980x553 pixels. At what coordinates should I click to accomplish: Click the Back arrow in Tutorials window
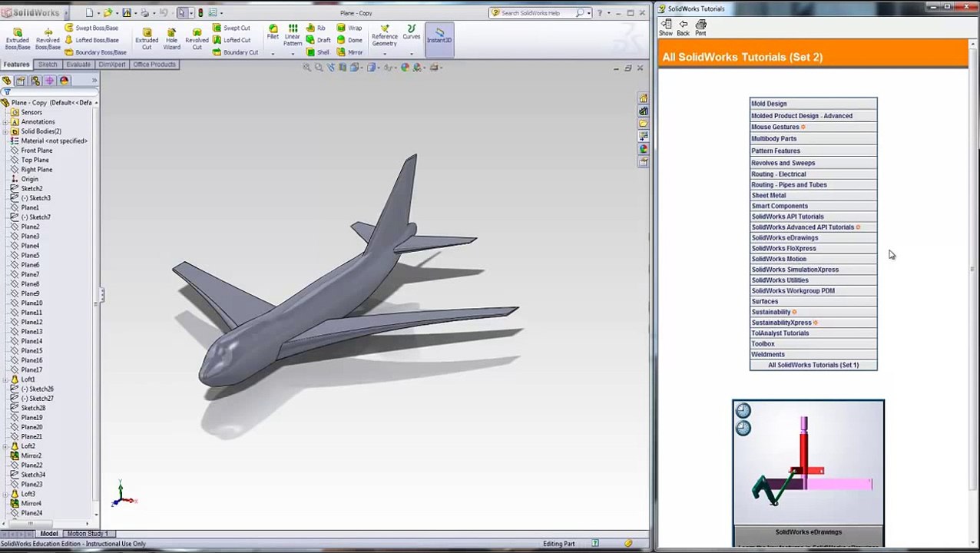pos(683,28)
